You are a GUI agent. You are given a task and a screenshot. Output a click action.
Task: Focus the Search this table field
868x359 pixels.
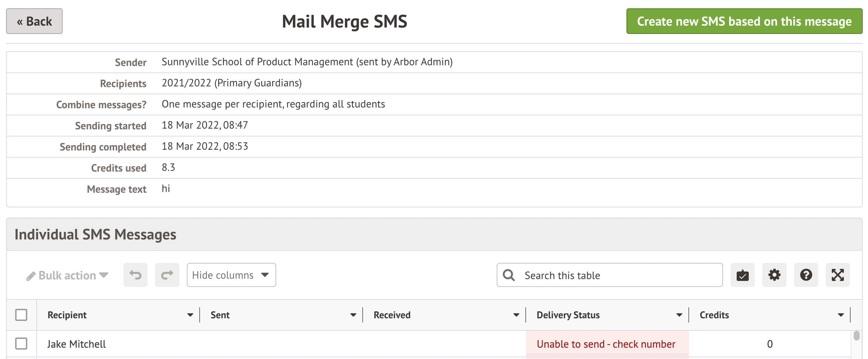click(619, 275)
